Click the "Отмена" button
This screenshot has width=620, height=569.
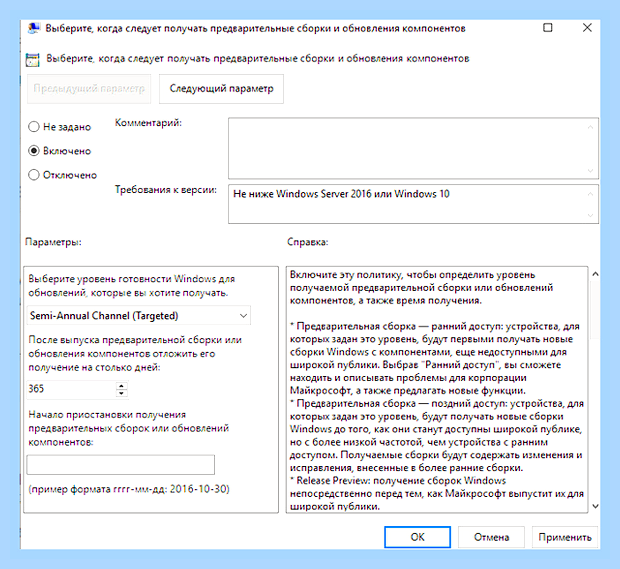pos(491,537)
